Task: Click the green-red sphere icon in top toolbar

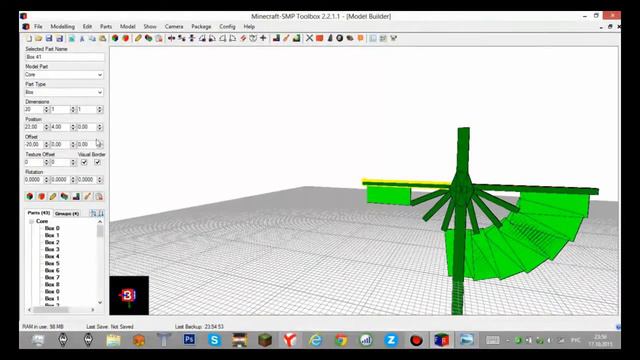Action: pyautogui.click(x=115, y=38)
